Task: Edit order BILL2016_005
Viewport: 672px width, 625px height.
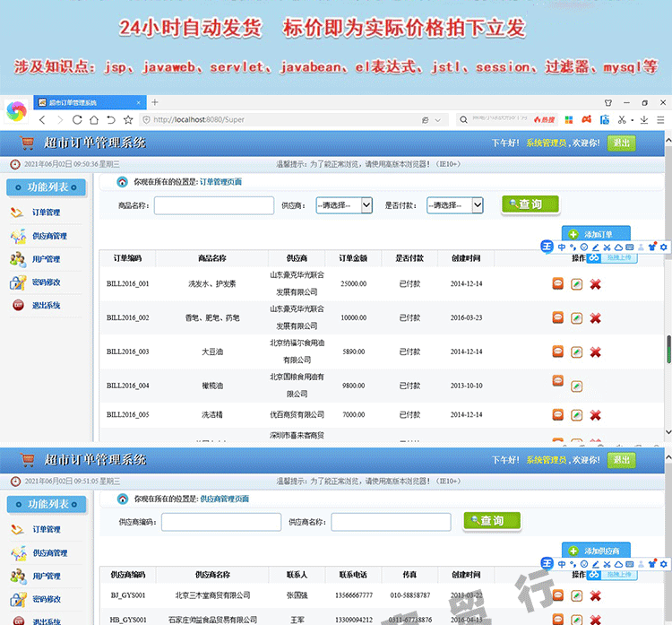Action: (x=576, y=415)
